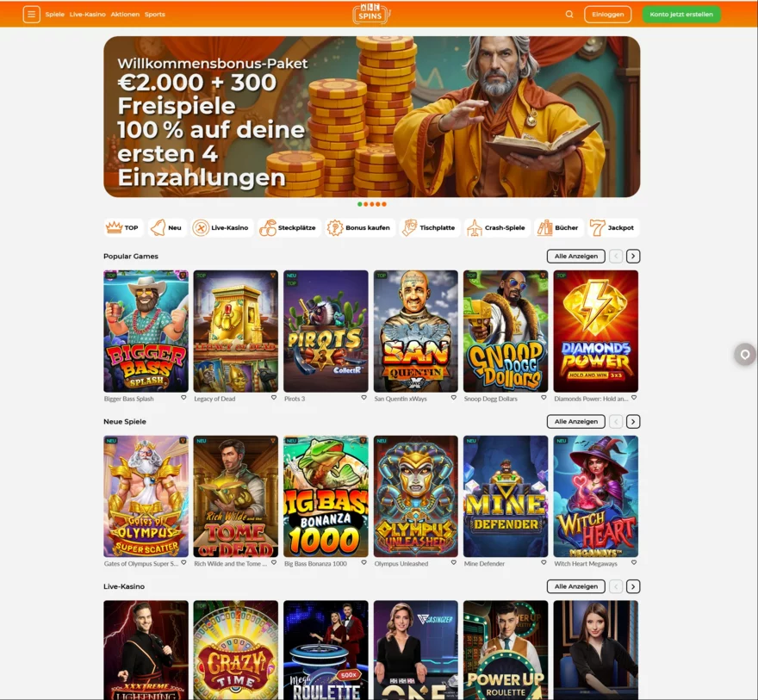Select the Steckplätze cherry category
758x700 pixels.
(x=288, y=227)
